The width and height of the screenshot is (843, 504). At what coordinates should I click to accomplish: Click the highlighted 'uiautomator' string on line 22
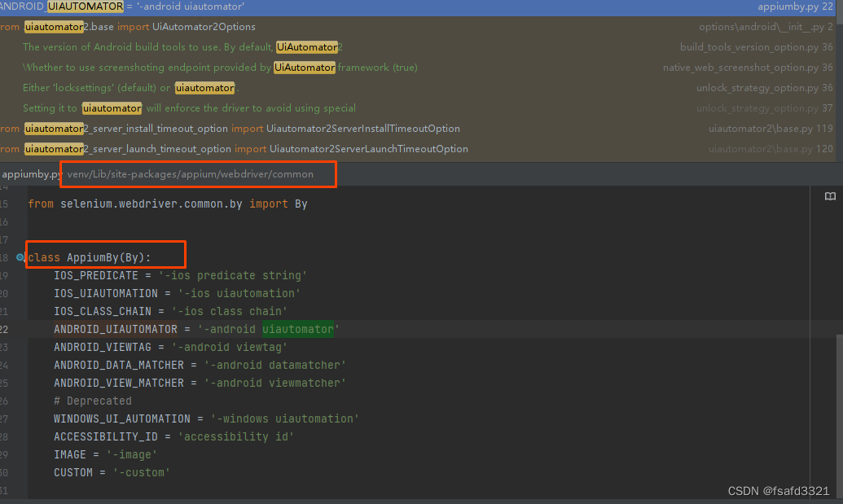(x=298, y=329)
